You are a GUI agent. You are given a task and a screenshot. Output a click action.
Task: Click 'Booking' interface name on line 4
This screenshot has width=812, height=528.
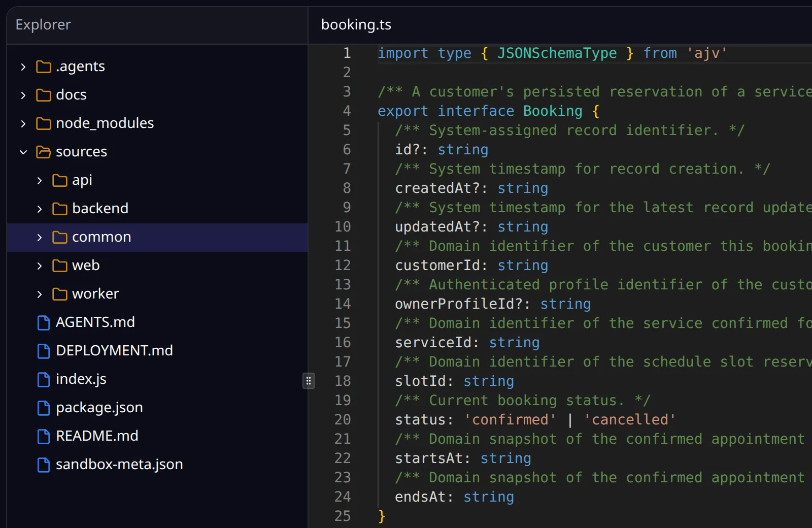coord(553,111)
